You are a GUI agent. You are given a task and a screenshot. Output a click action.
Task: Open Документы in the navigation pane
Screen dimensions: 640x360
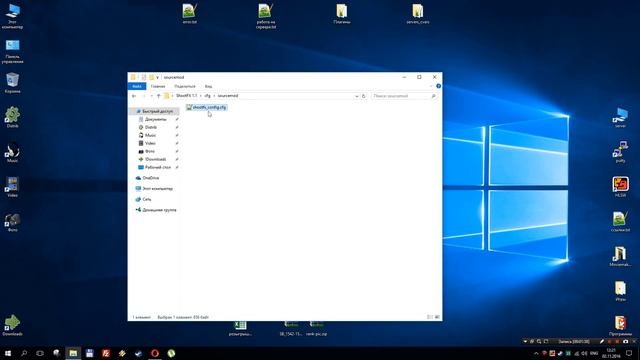156,119
